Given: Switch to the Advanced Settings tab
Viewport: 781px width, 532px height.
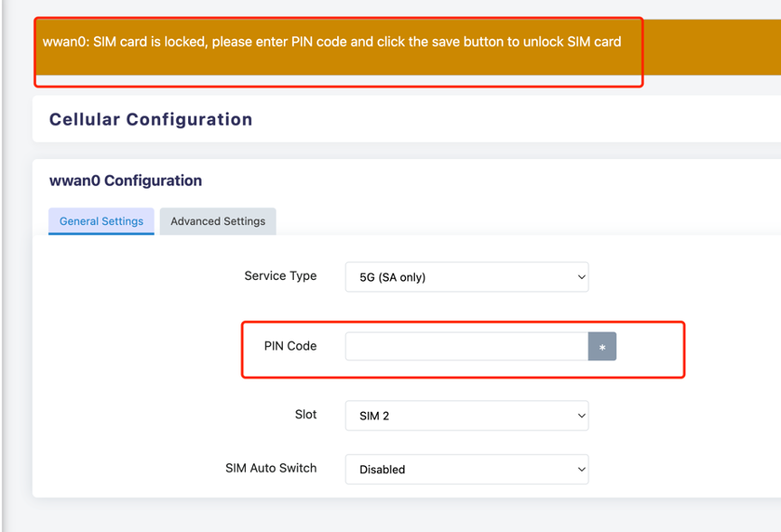Looking at the screenshot, I should pyautogui.click(x=217, y=221).
